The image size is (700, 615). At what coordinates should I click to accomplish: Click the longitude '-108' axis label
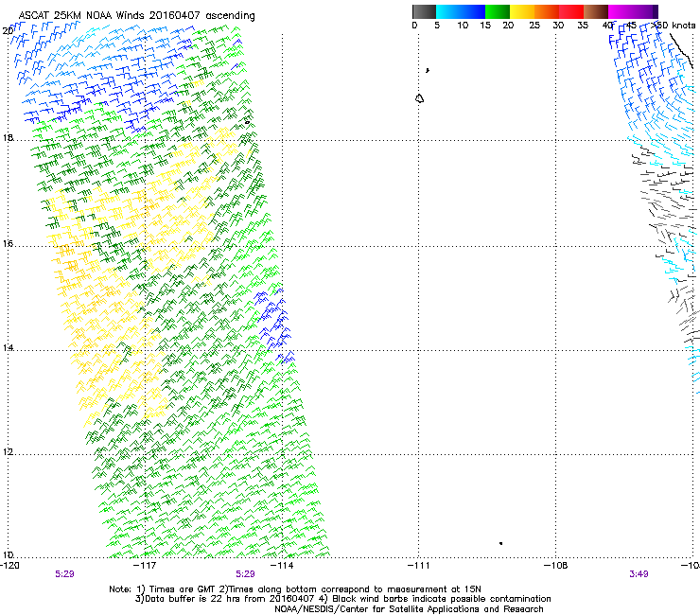pos(556,566)
